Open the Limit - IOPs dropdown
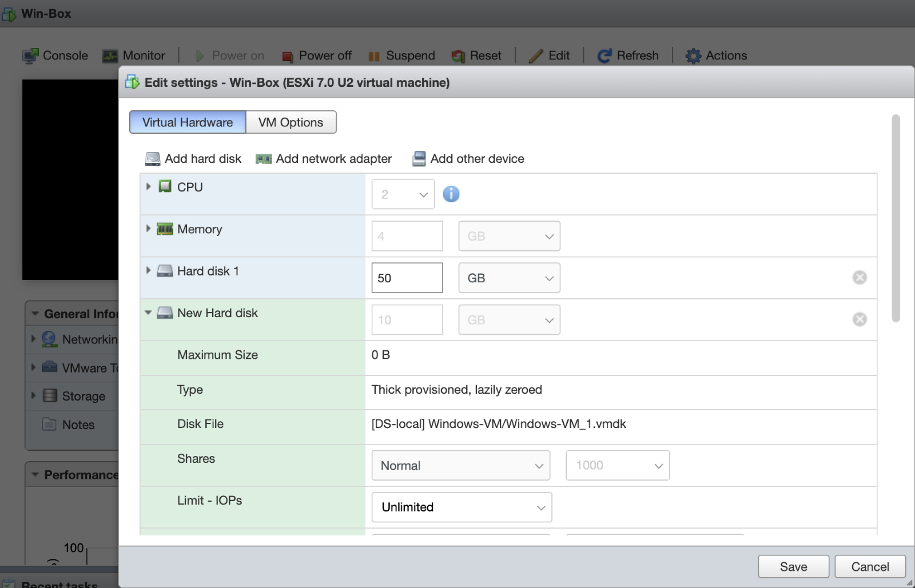The width and height of the screenshot is (915, 588). pyautogui.click(x=462, y=507)
